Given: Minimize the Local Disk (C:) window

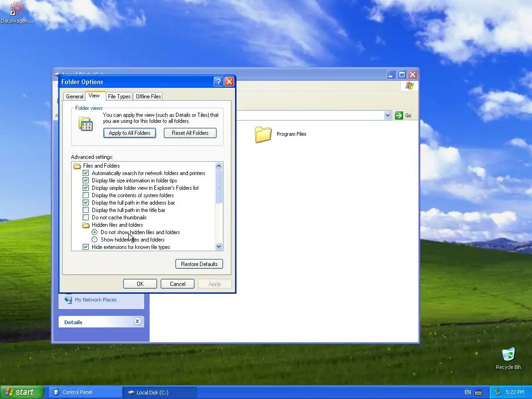Looking at the screenshot, I should (x=391, y=75).
